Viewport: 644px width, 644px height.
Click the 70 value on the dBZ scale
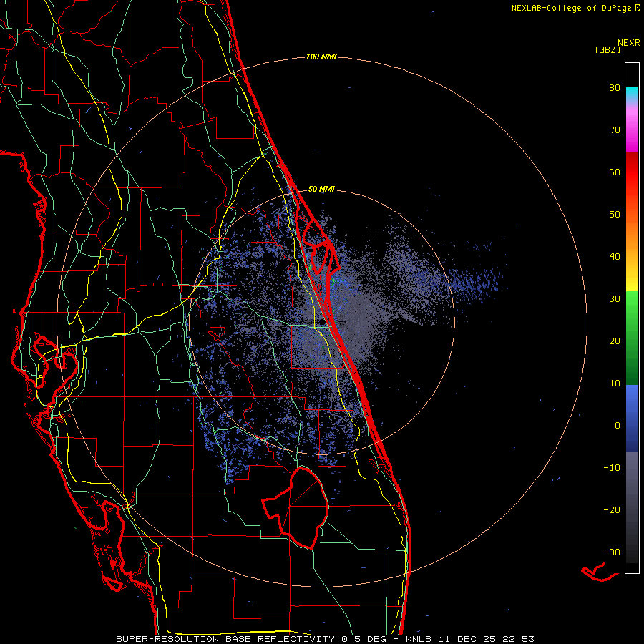(x=615, y=130)
